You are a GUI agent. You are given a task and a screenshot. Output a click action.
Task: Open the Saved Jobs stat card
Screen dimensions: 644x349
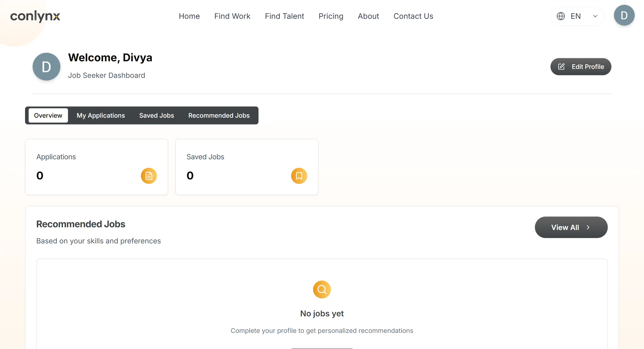click(247, 167)
